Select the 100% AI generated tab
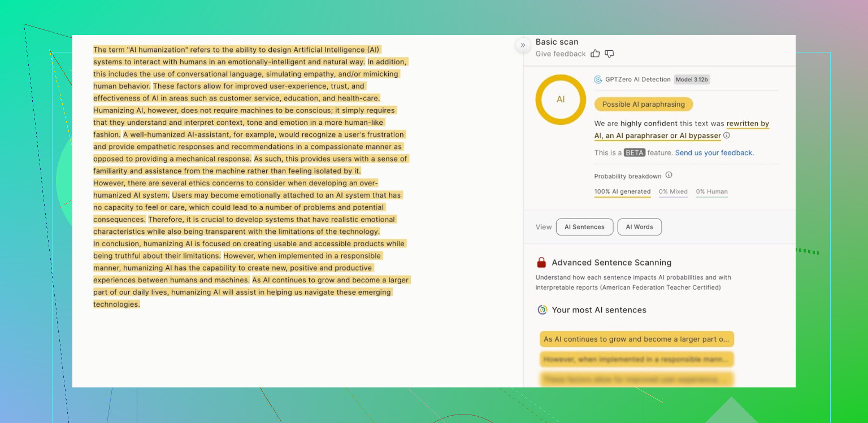 (x=622, y=191)
